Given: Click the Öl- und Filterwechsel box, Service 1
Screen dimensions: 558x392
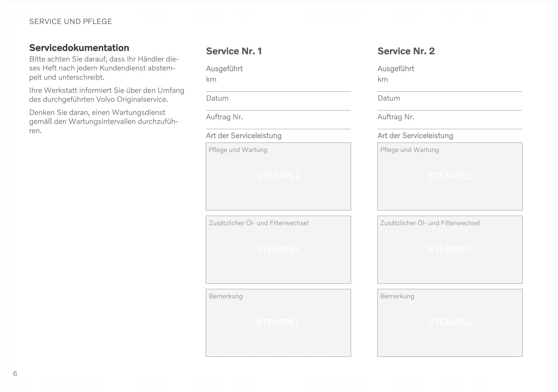Looking at the screenshot, I should coord(278,250).
